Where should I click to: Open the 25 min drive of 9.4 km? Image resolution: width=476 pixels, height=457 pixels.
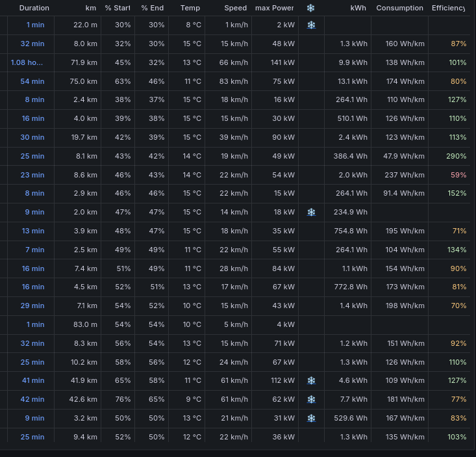point(32,437)
